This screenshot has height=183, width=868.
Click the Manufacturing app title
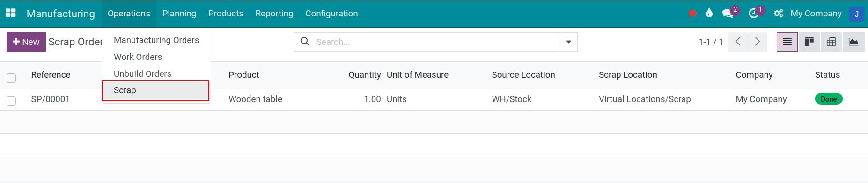(x=61, y=14)
